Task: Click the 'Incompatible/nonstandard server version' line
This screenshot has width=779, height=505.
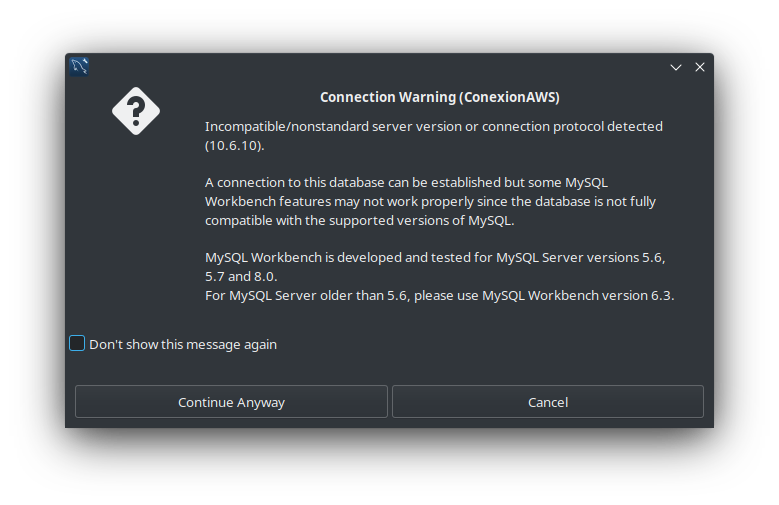Action: click(x=433, y=126)
